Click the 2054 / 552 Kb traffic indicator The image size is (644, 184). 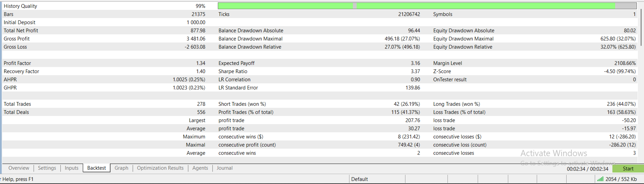pos(621,179)
